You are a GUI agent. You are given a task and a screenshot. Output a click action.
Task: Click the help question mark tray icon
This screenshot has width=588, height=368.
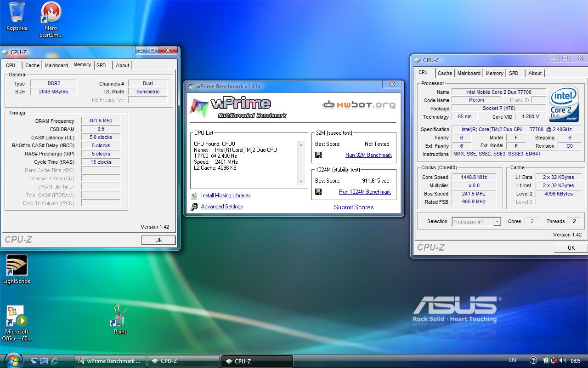(x=533, y=361)
